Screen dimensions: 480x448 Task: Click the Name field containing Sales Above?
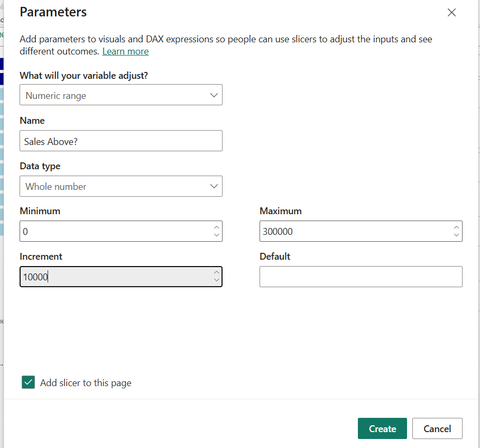(x=121, y=141)
